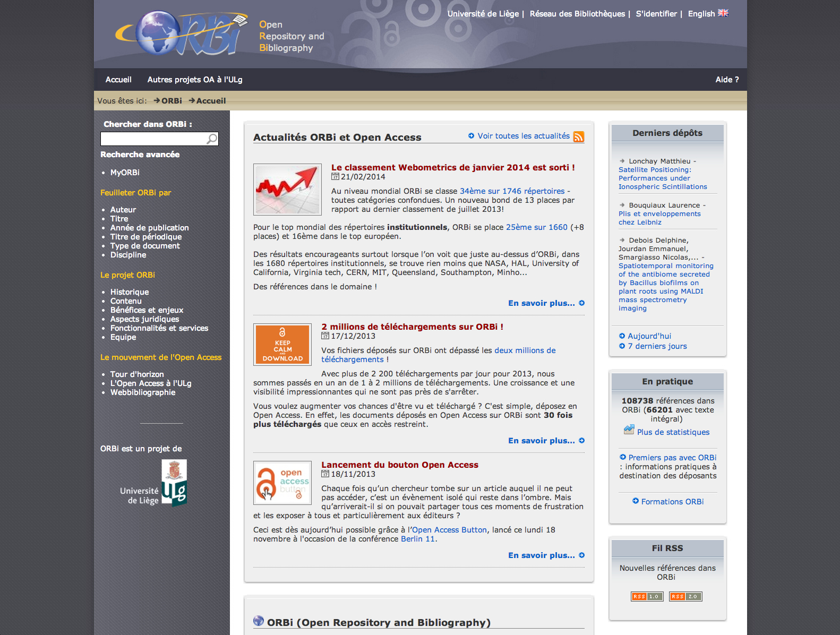The image size is (840, 635).
Task: Click the ORBi globe logo
Action: (x=181, y=33)
